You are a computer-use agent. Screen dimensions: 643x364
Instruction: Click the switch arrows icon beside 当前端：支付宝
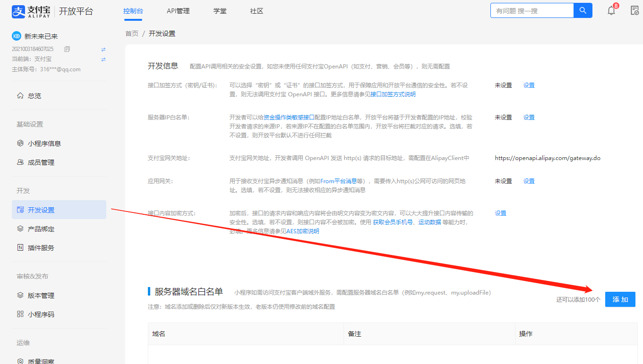click(103, 59)
